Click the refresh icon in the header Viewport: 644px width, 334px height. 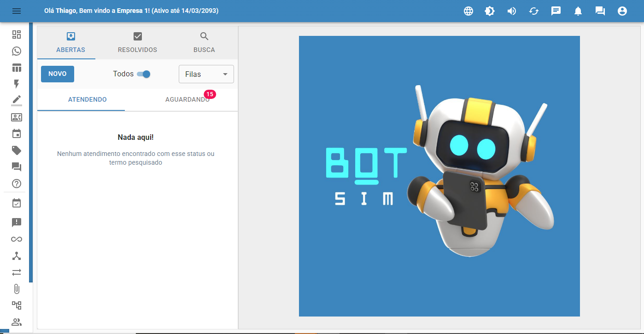(534, 11)
